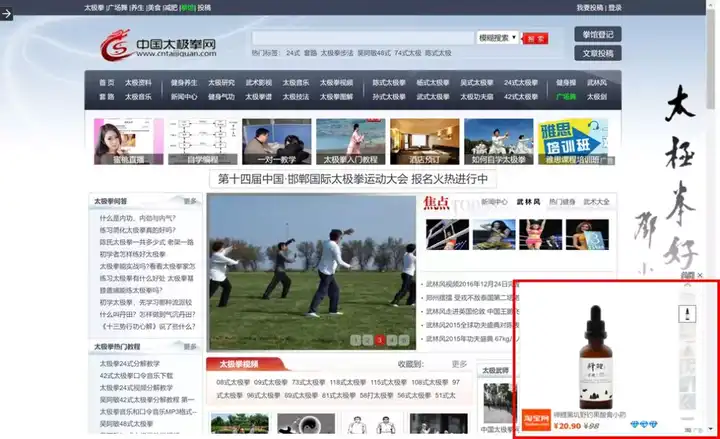Click the red search button
This screenshot has height=439, width=720.
tap(535, 39)
